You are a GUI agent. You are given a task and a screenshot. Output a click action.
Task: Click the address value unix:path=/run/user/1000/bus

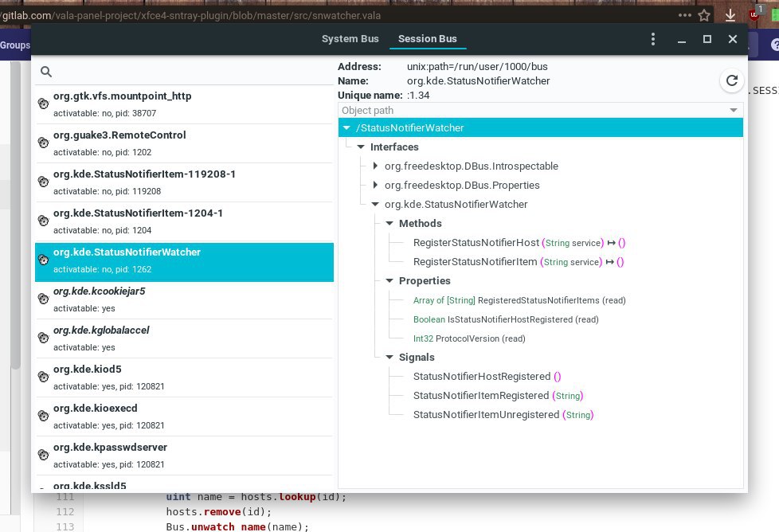477,67
